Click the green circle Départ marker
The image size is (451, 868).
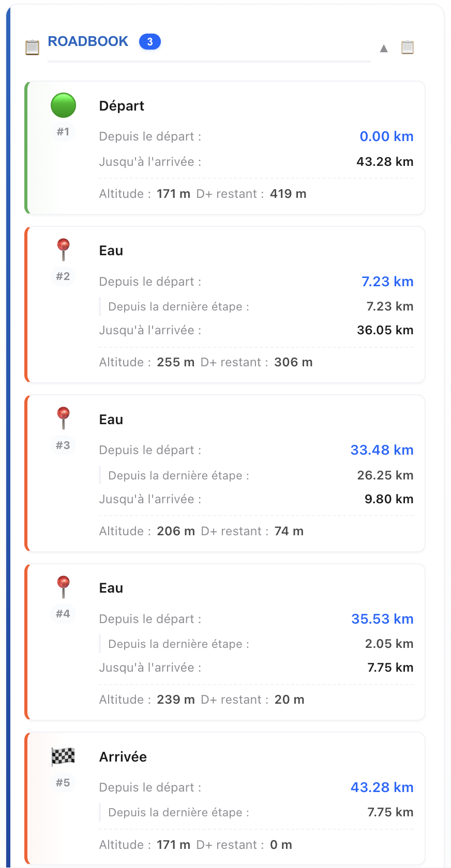[x=63, y=105]
